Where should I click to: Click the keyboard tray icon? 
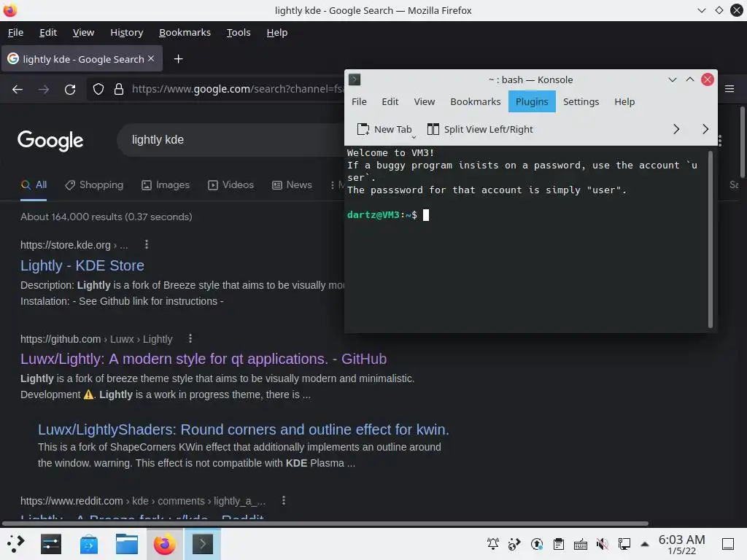tap(580, 544)
